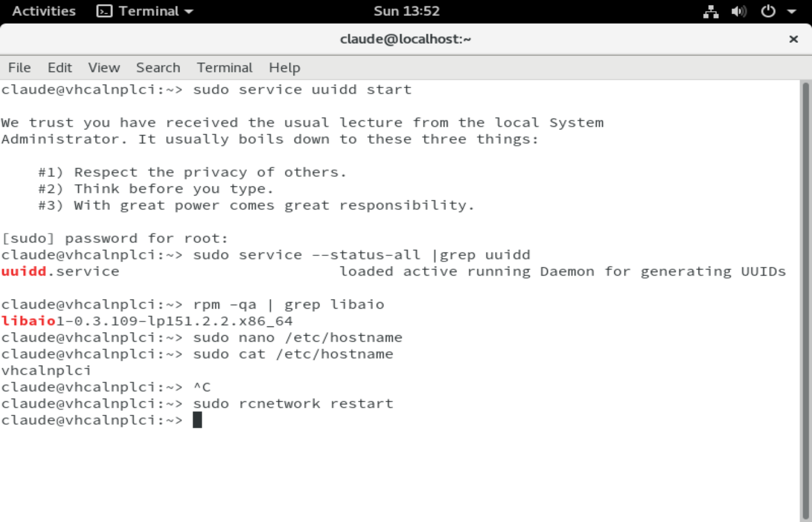Viewport: 812px width, 522px height.
Task: Click the Terminal app icon in top bar
Action: point(104,11)
